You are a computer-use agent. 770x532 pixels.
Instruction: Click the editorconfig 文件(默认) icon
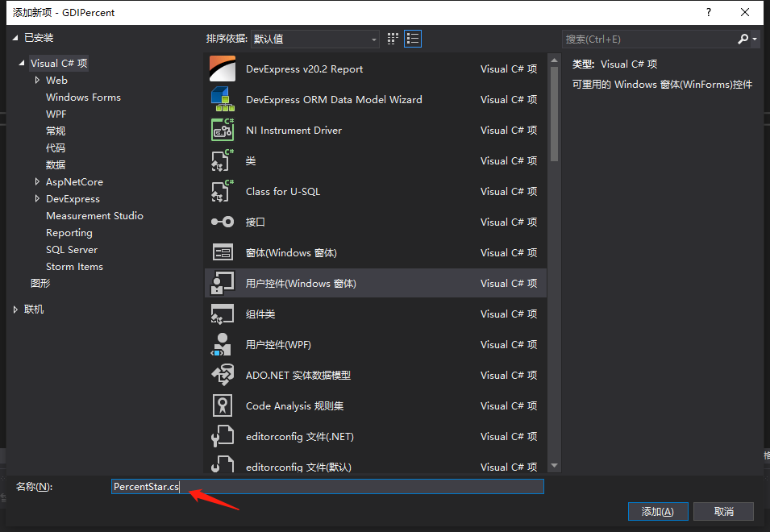tap(223, 464)
